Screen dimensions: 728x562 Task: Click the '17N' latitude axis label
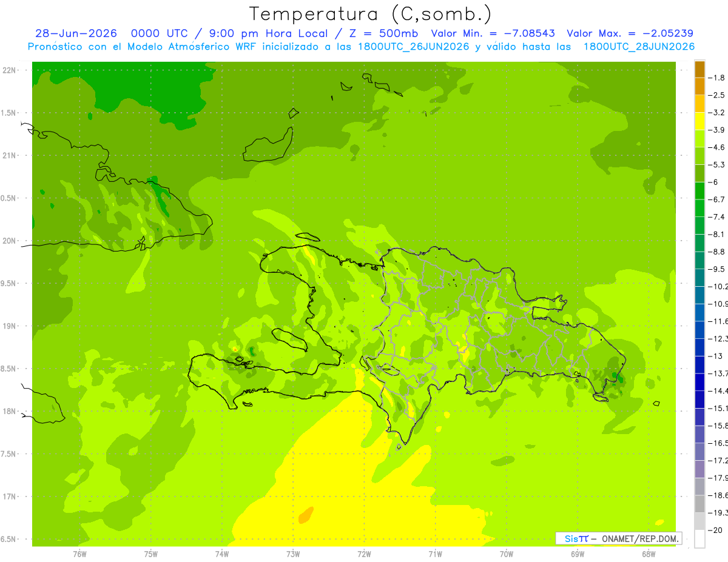pyautogui.click(x=10, y=497)
